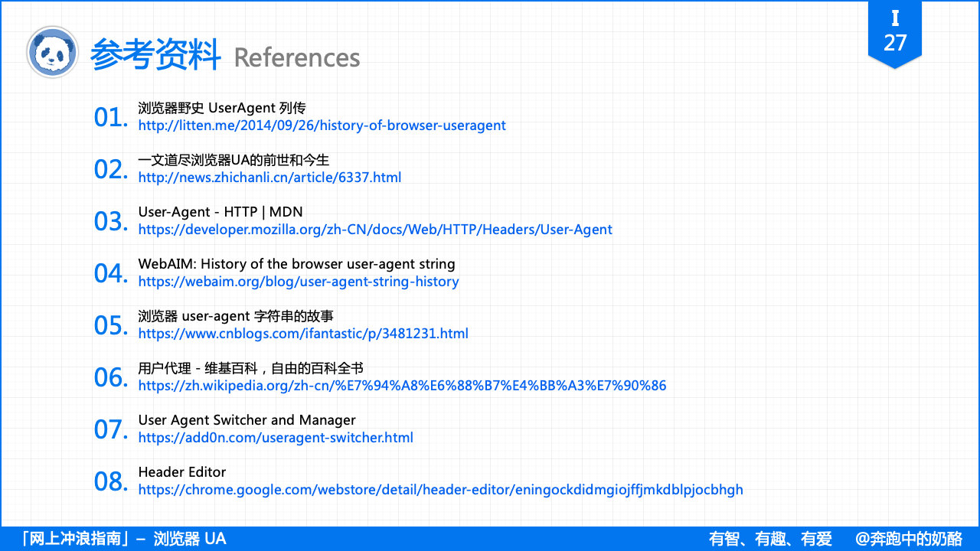The height and width of the screenshot is (551, 980).
Task: Click the number "05."
Action: tap(110, 325)
